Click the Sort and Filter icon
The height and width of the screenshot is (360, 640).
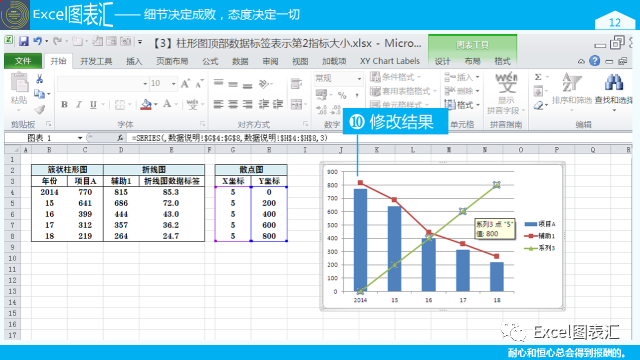pos(571,82)
